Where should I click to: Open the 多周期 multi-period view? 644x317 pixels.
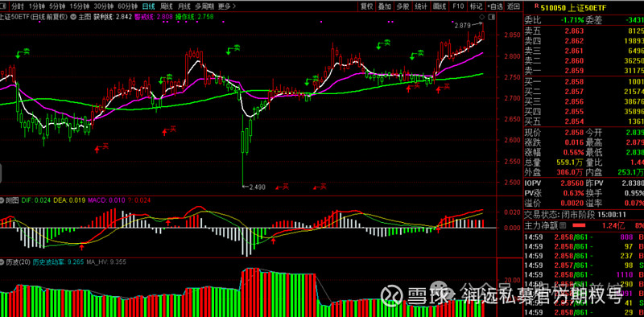(x=204, y=6)
